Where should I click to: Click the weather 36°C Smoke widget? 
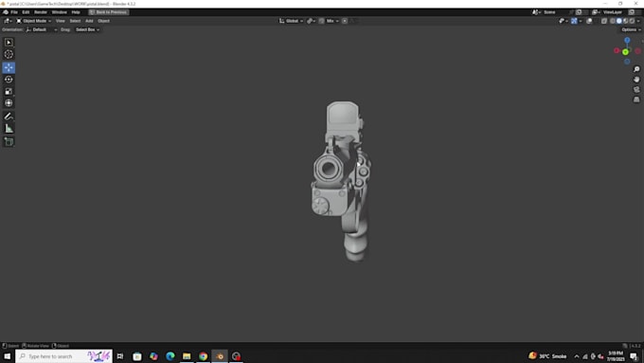[547, 356]
